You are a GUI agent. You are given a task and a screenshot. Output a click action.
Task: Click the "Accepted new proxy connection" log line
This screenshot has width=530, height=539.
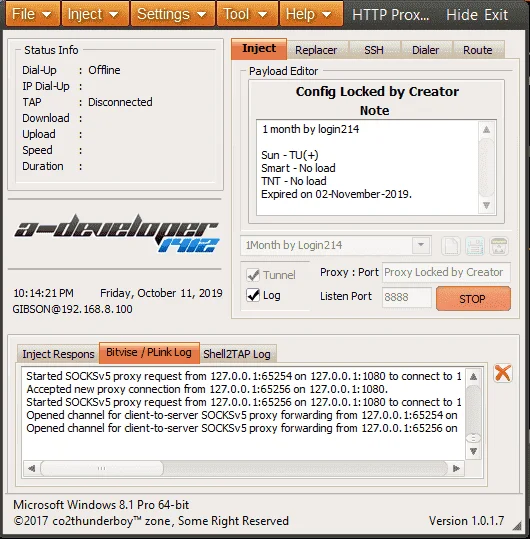[x=207, y=389]
